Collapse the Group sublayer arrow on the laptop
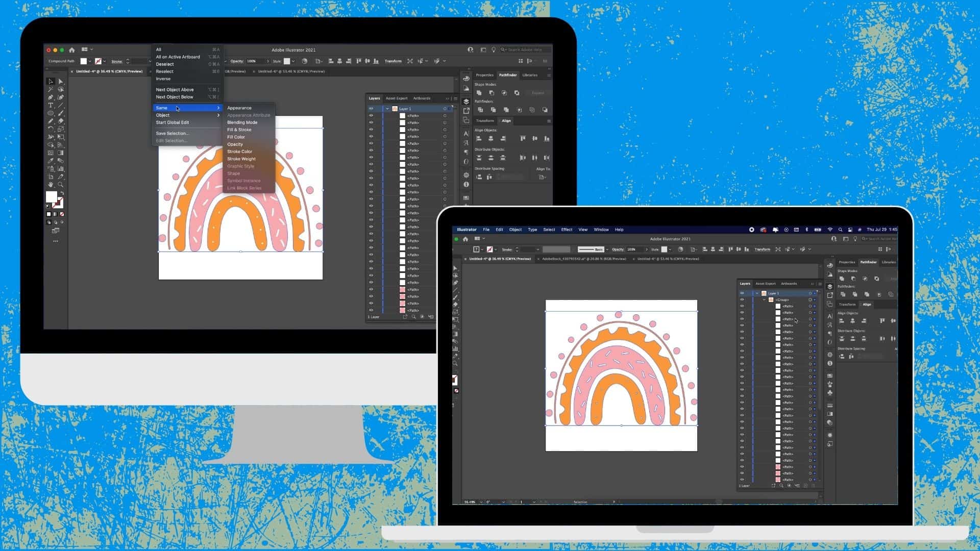 pyautogui.click(x=764, y=300)
